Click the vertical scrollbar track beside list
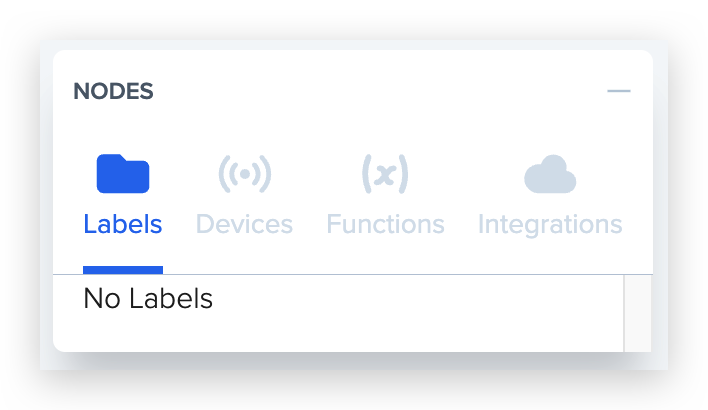Image resolution: width=708 pixels, height=410 pixels. click(x=638, y=313)
